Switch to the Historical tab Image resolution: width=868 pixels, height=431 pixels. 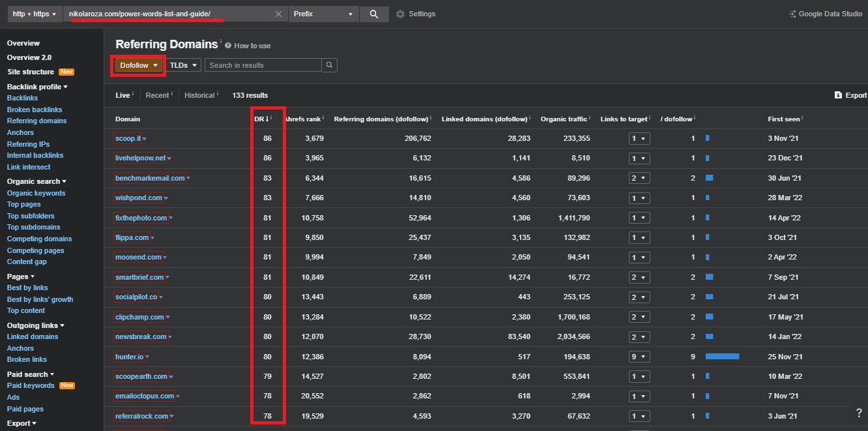pyautogui.click(x=199, y=95)
